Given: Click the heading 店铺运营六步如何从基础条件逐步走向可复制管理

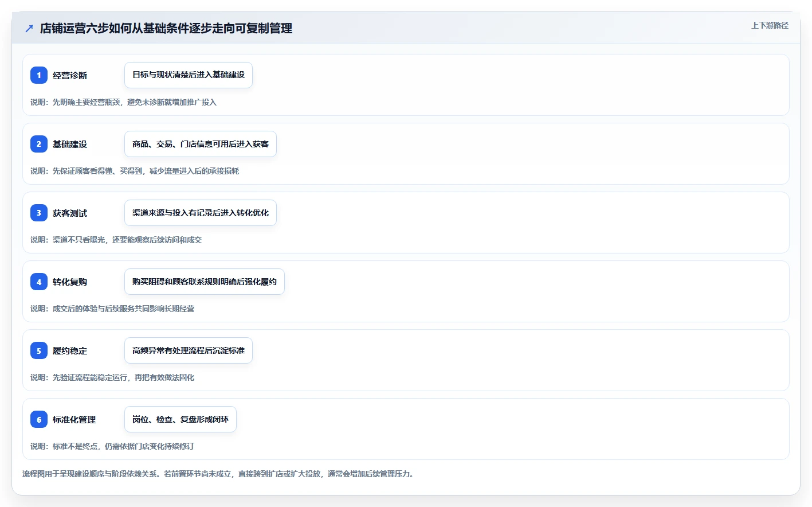Looking at the screenshot, I should click(166, 28).
